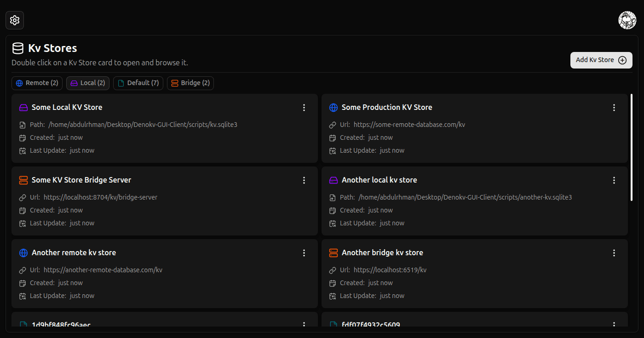Open options menu for Another bridge kv store
The height and width of the screenshot is (338, 644).
pyautogui.click(x=614, y=253)
